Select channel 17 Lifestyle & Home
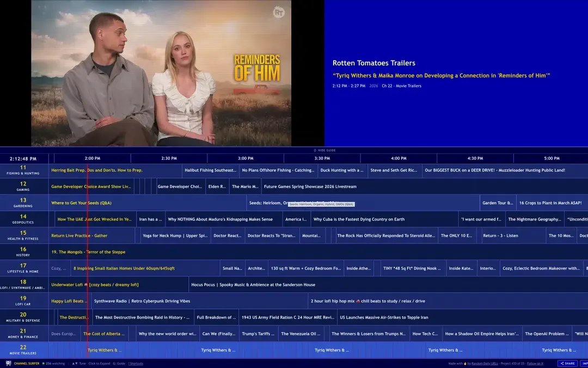The height and width of the screenshot is (368, 588). pyautogui.click(x=23, y=268)
